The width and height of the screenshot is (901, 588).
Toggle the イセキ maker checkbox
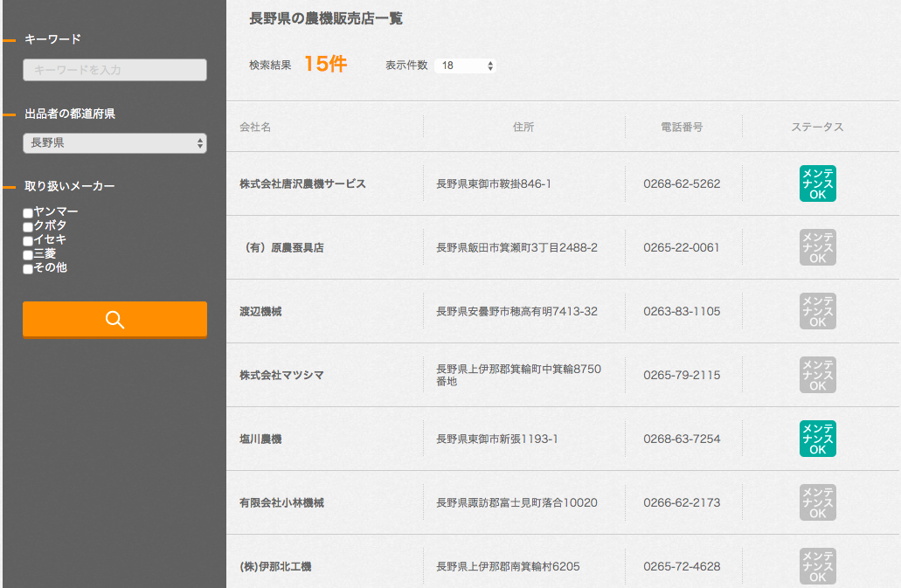tap(28, 241)
